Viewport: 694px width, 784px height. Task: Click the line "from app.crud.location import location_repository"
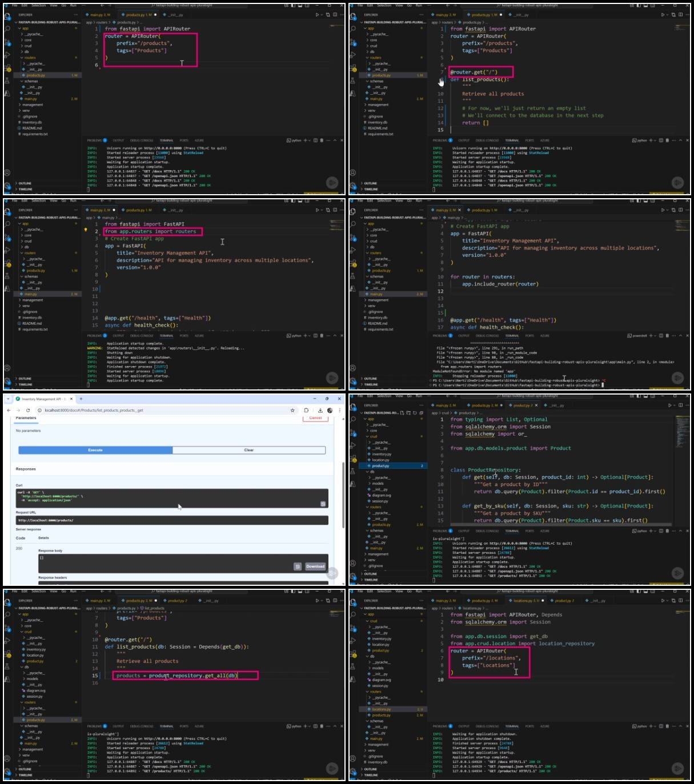pyautogui.click(x=523, y=644)
